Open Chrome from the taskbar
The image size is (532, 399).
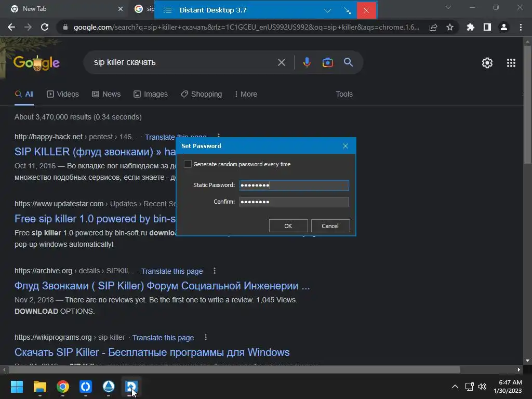[63, 387]
